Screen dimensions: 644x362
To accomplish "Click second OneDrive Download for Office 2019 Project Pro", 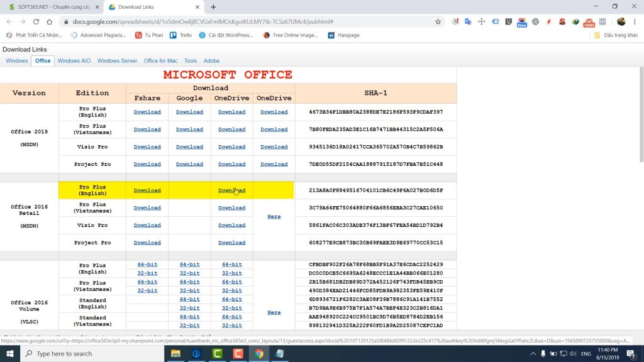I will [x=274, y=164].
